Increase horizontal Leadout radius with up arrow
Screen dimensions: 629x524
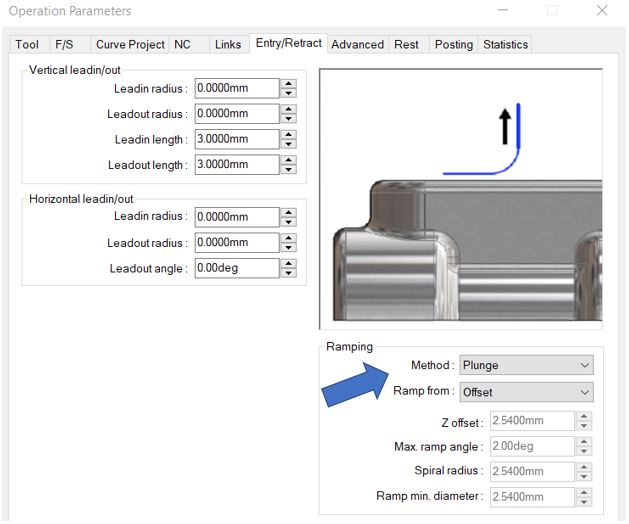(288, 238)
